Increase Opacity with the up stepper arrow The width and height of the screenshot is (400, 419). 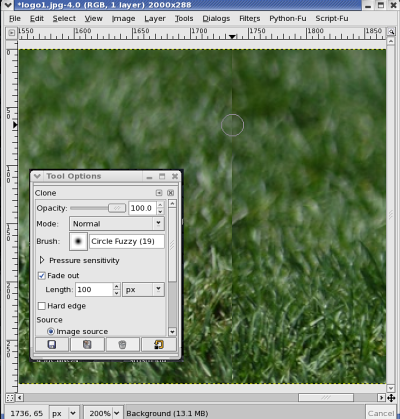tap(160, 205)
